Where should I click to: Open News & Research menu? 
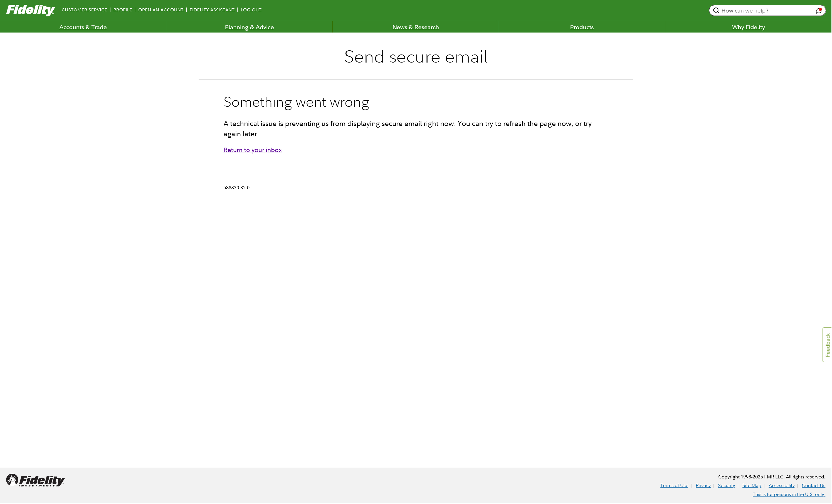415,27
